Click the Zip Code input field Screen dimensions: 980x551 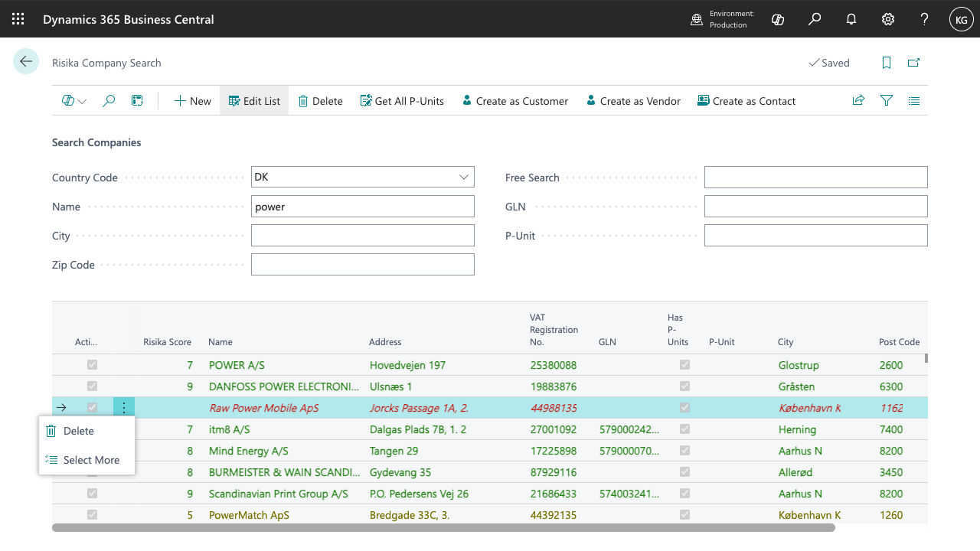(363, 264)
